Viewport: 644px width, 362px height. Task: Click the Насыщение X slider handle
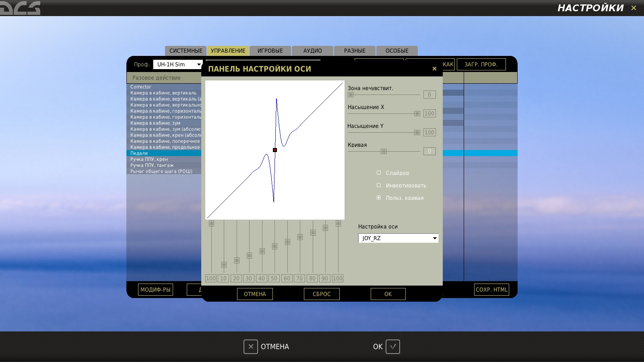click(417, 113)
